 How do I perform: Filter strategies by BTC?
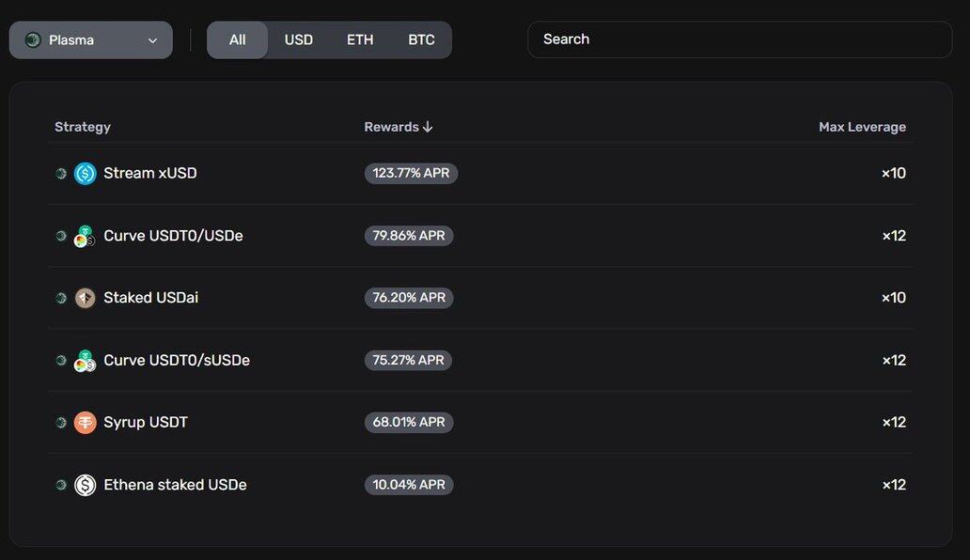[x=421, y=40]
